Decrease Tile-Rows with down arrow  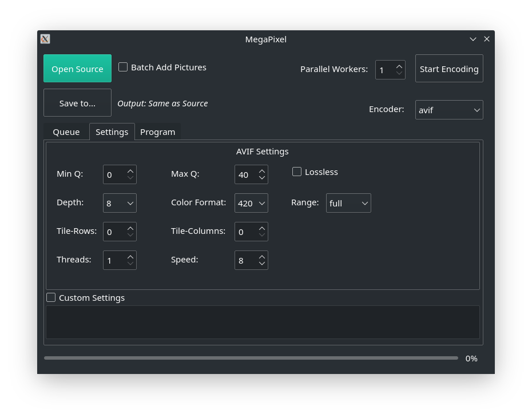130,235
